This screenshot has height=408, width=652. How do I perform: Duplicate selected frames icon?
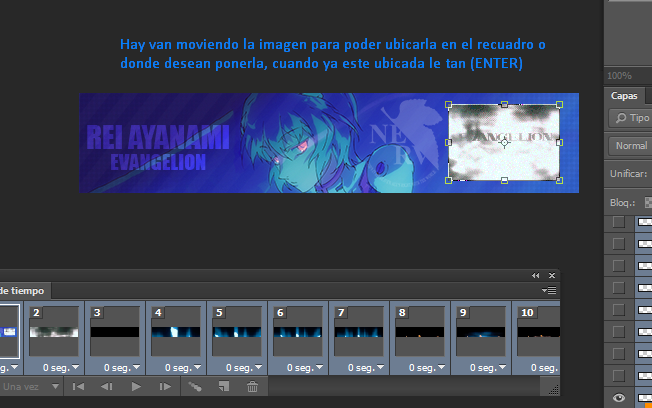click(x=224, y=387)
